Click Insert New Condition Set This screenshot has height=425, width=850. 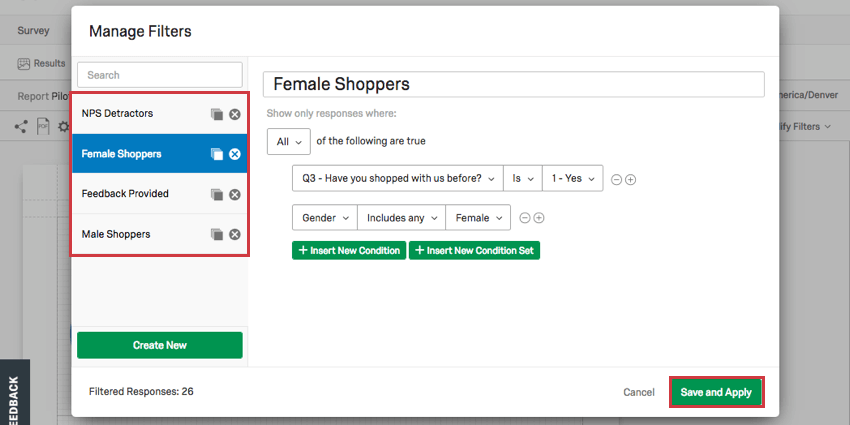coord(474,250)
